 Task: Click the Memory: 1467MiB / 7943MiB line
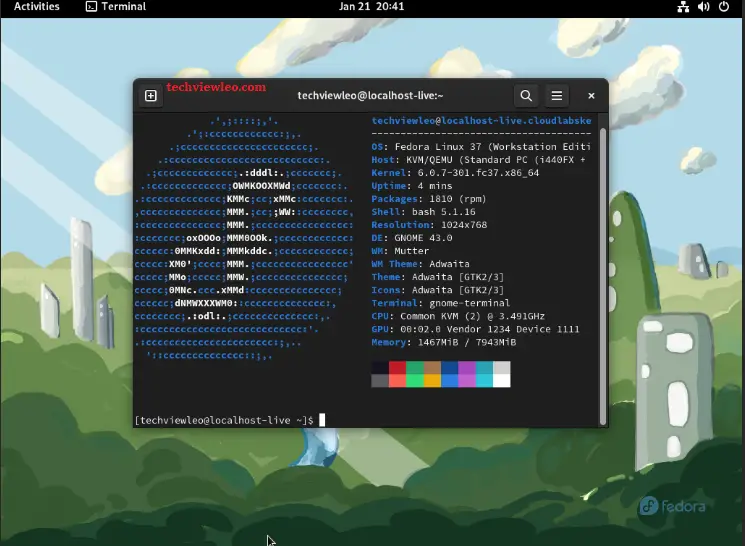pos(444,342)
